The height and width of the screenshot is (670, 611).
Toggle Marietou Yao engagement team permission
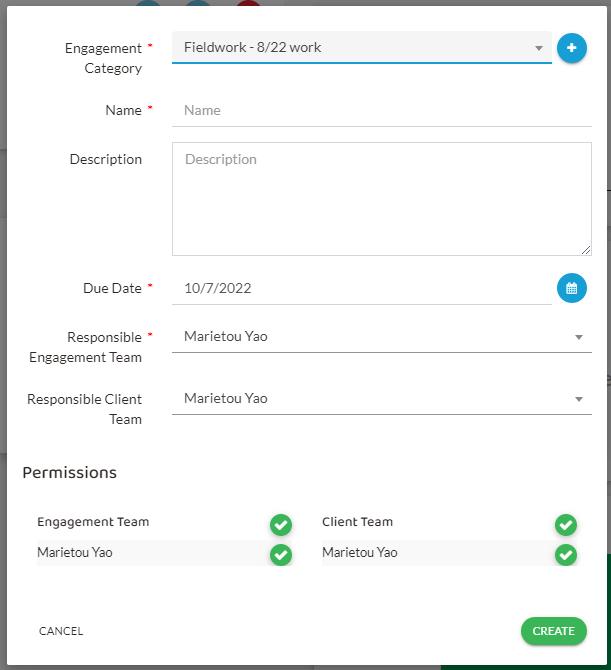tap(281, 554)
